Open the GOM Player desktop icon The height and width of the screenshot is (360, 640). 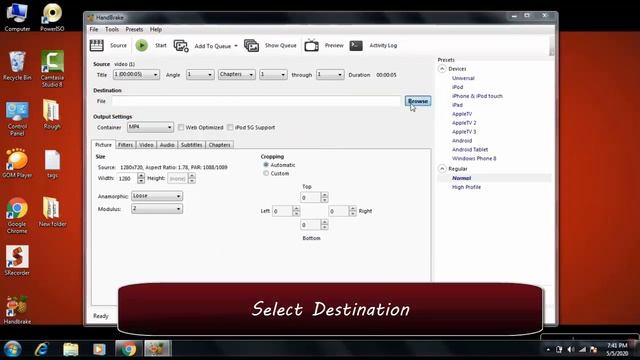click(17, 164)
